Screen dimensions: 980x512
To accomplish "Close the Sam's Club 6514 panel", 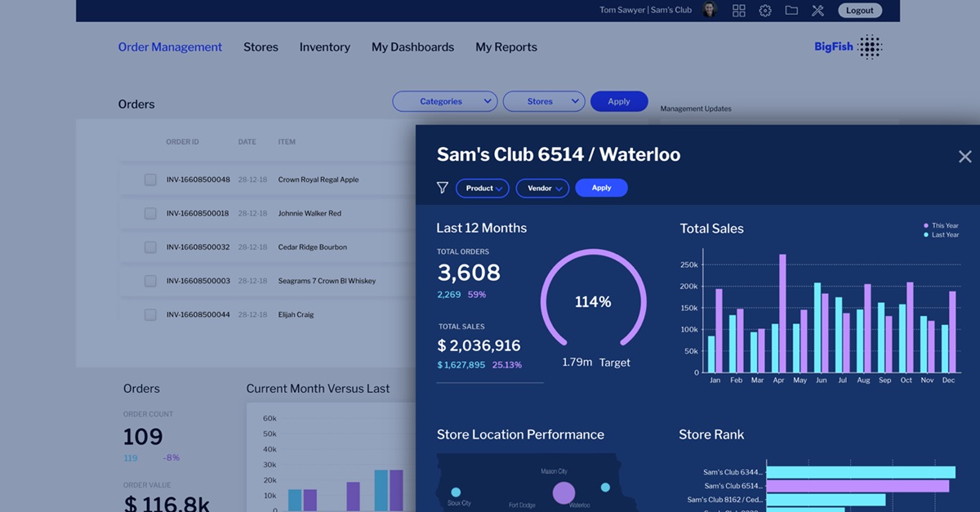I will (x=964, y=157).
